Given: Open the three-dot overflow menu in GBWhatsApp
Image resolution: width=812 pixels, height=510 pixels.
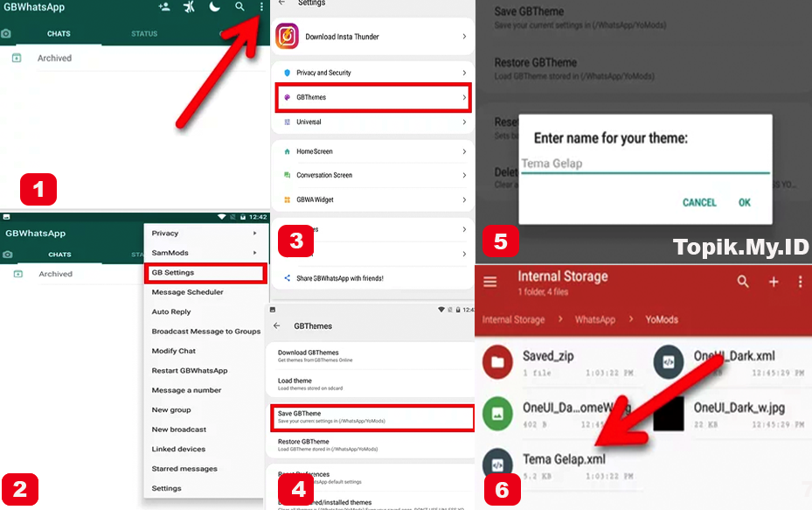Looking at the screenshot, I should pos(261,7).
